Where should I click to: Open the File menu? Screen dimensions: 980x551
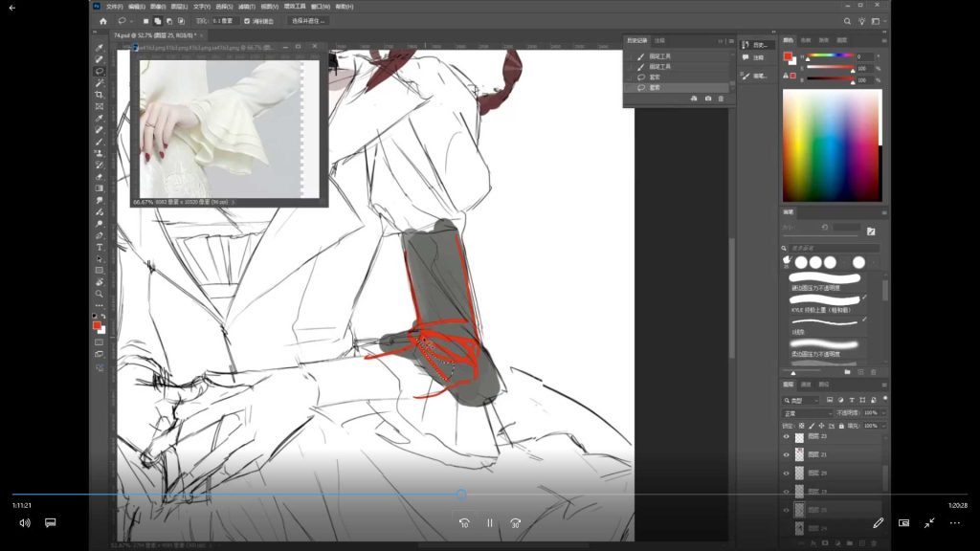(x=115, y=7)
